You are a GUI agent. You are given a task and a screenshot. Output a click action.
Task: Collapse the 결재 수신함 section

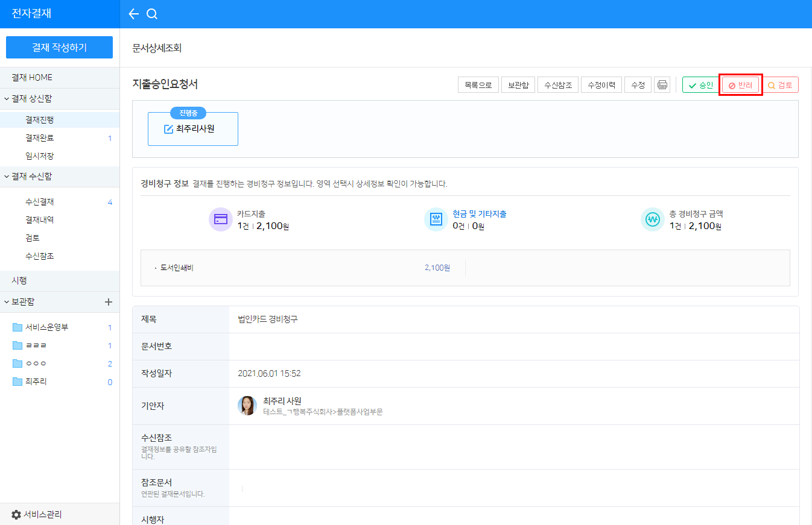[x=7, y=177]
